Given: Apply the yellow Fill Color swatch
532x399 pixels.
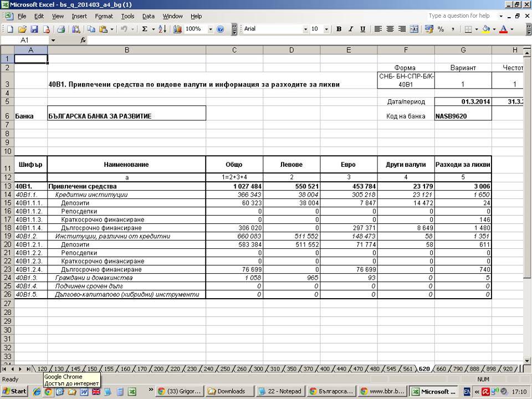Looking at the screenshot, I should tap(485, 29).
